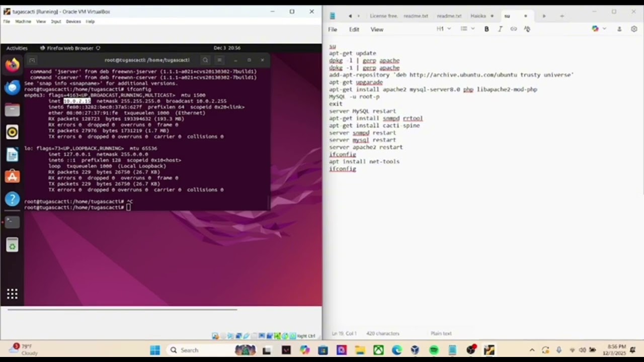Open VirtualBox Devices menu
Image resolution: width=644 pixels, height=362 pixels.
click(x=73, y=22)
